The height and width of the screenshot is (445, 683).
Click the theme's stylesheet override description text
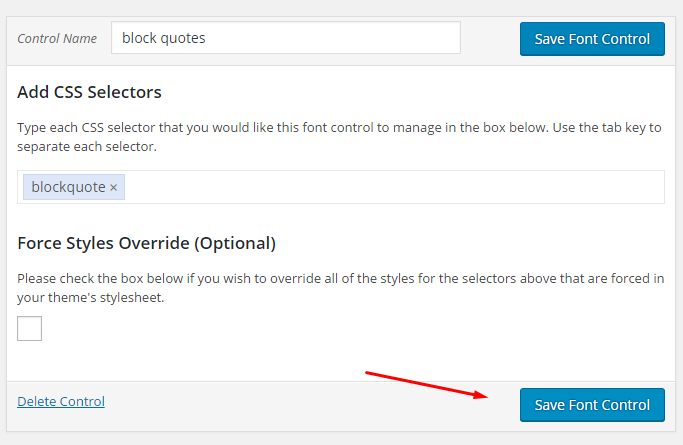(341, 288)
